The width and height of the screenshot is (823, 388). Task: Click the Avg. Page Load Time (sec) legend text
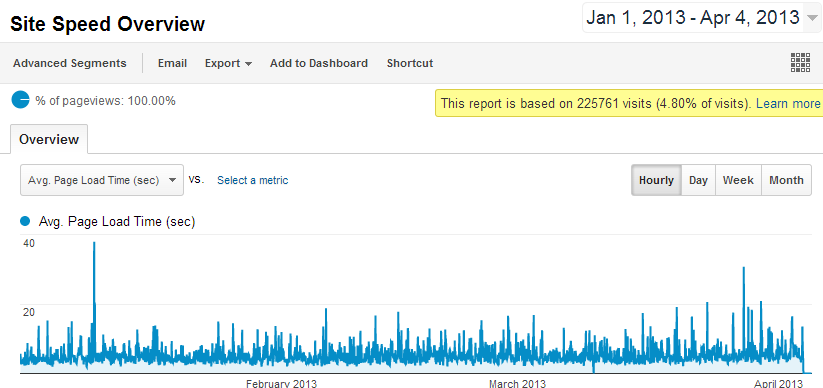coord(117,222)
